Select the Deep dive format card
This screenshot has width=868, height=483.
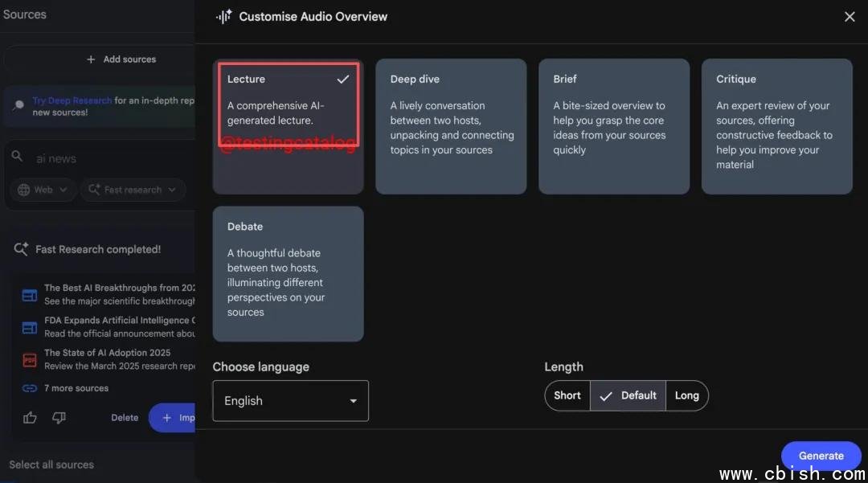pos(451,126)
